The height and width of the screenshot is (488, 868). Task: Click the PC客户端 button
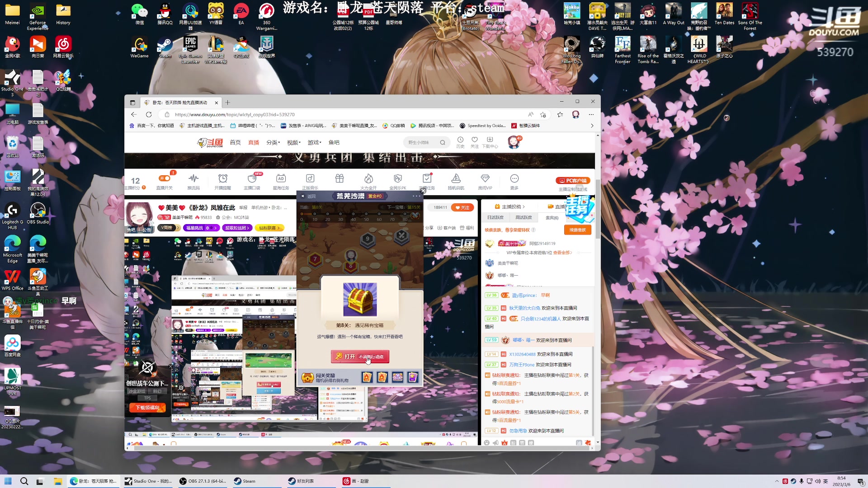click(x=573, y=181)
